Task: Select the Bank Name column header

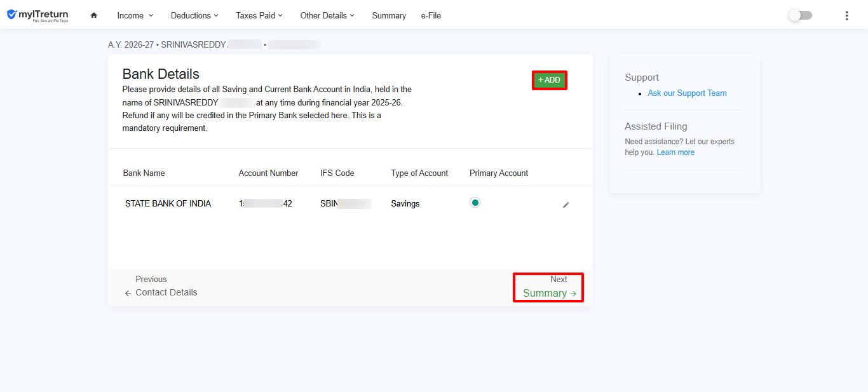Action: point(144,173)
